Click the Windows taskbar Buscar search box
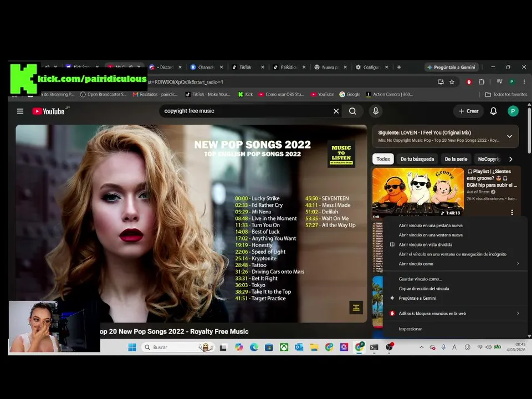 click(x=178, y=347)
